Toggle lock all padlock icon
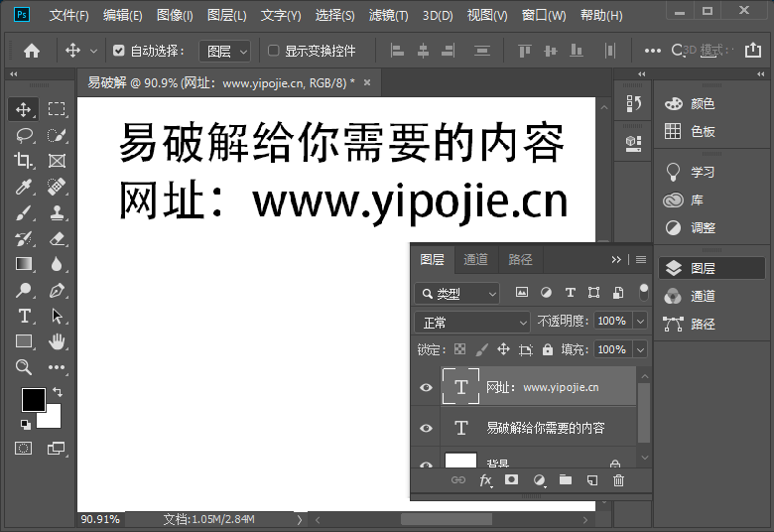Viewport: 774px width, 532px height. coord(548,349)
